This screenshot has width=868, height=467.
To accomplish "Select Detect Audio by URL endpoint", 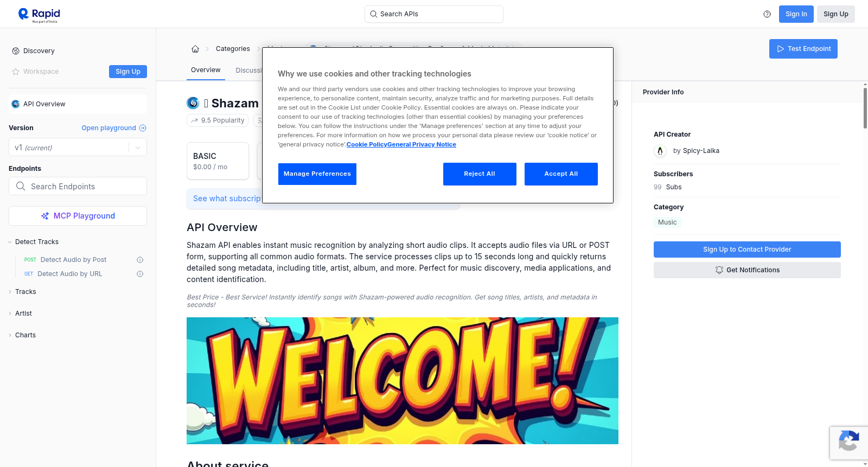I will (x=70, y=274).
